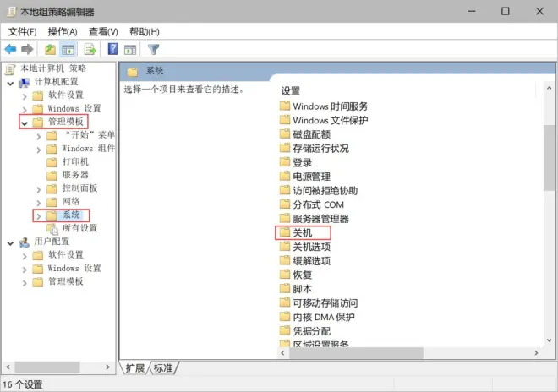Viewport: 558px width, 392px height.
Task: Open the 帮助(H) menu
Action: pos(144,31)
